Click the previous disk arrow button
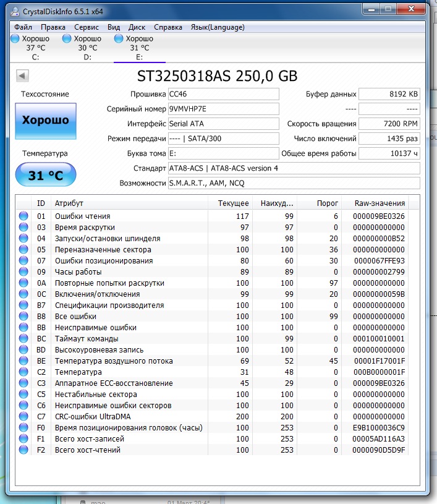The image size is (437, 504). point(23,75)
